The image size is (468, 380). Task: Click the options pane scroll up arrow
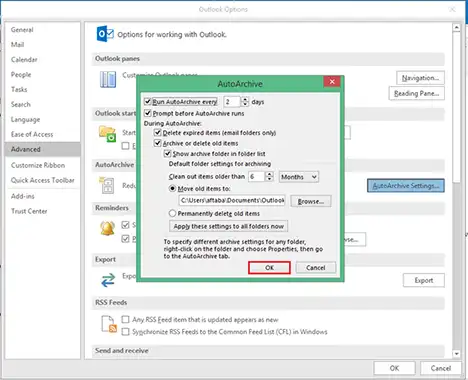point(457,27)
